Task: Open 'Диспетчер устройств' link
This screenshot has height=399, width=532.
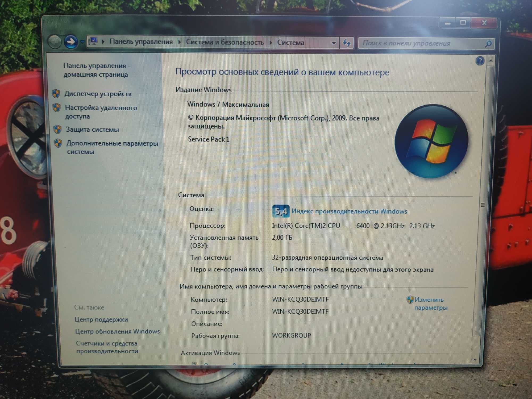Action: (98, 94)
